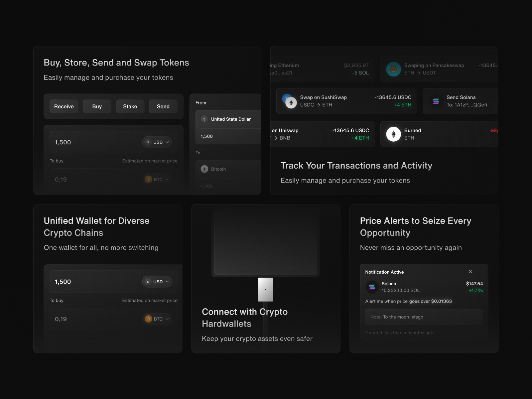
Task: Click the PancakeSwap bunny icon
Action: click(x=393, y=69)
